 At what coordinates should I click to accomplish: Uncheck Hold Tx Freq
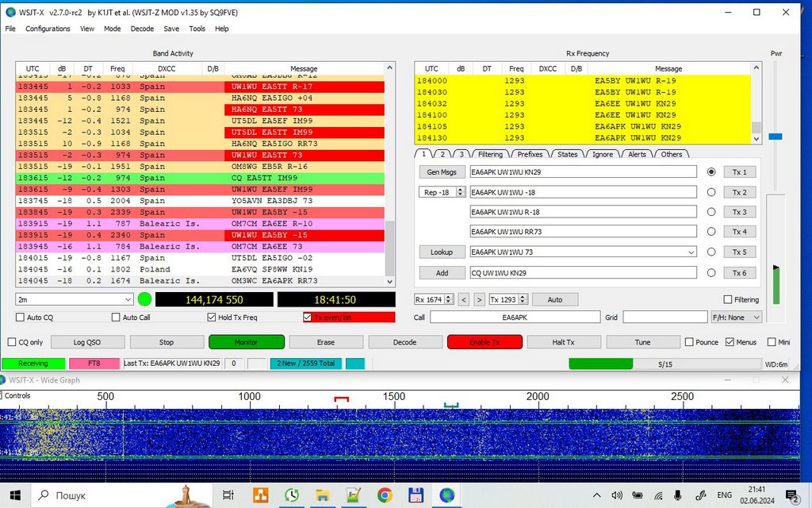click(211, 317)
